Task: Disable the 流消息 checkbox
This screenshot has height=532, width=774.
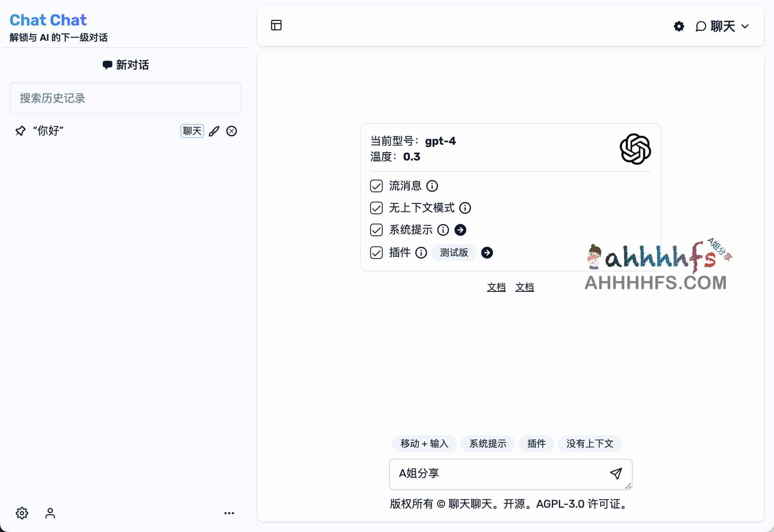Action: (376, 186)
